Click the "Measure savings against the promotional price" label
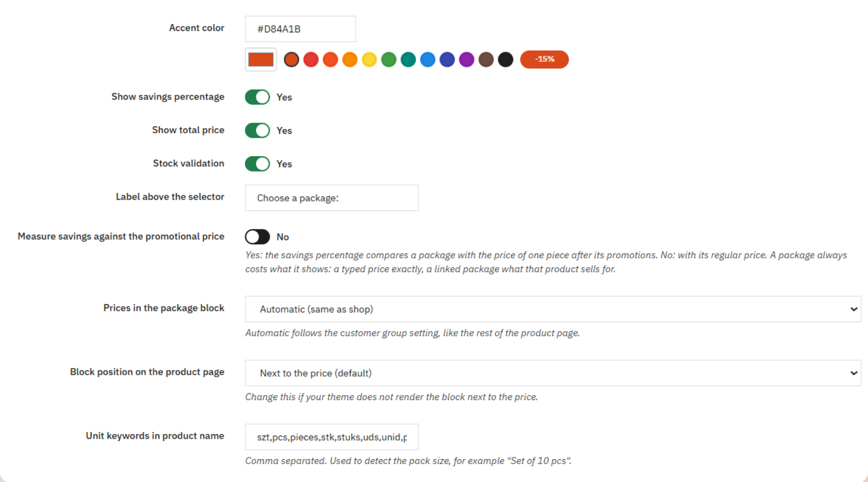 pyautogui.click(x=121, y=236)
